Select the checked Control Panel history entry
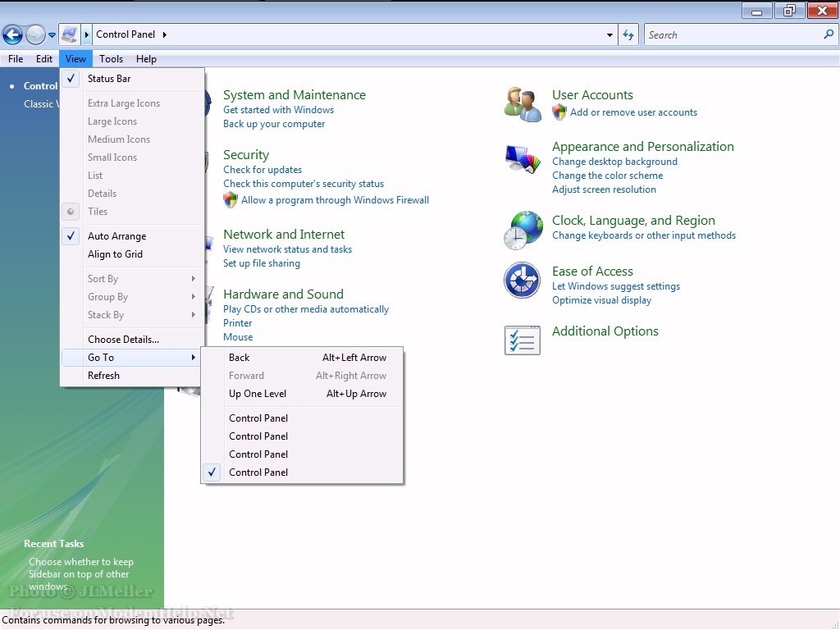840x630 pixels. click(258, 472)
